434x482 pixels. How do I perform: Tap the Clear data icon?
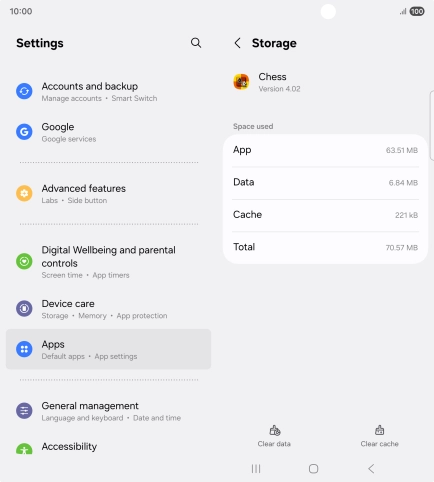(274, 430)
